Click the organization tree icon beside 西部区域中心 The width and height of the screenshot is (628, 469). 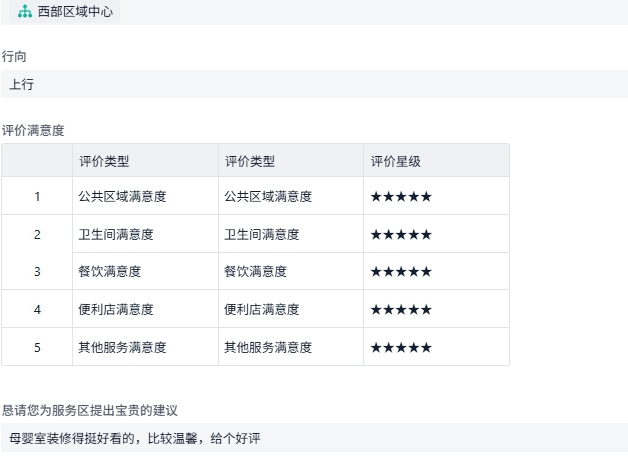coord(25,12)
